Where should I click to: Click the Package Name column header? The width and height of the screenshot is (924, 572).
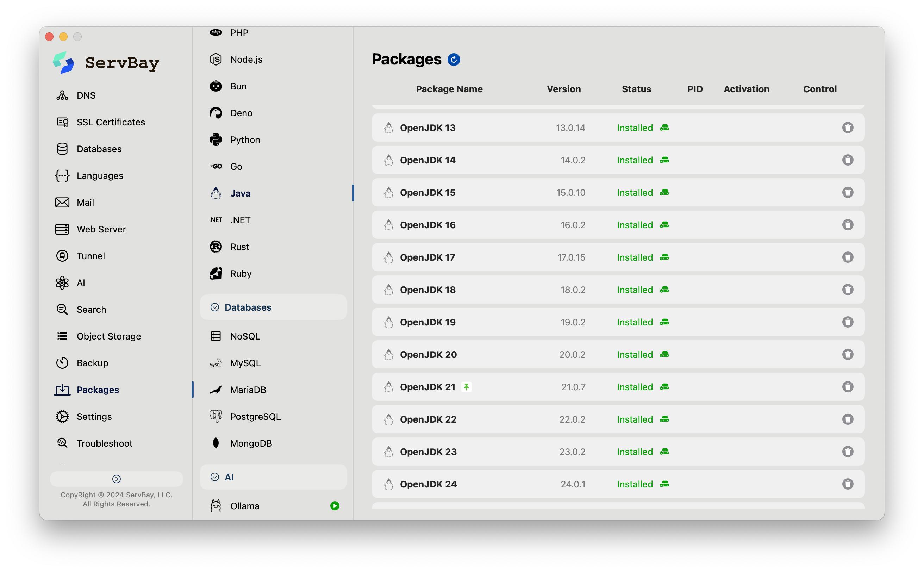(x=449, y=89)
